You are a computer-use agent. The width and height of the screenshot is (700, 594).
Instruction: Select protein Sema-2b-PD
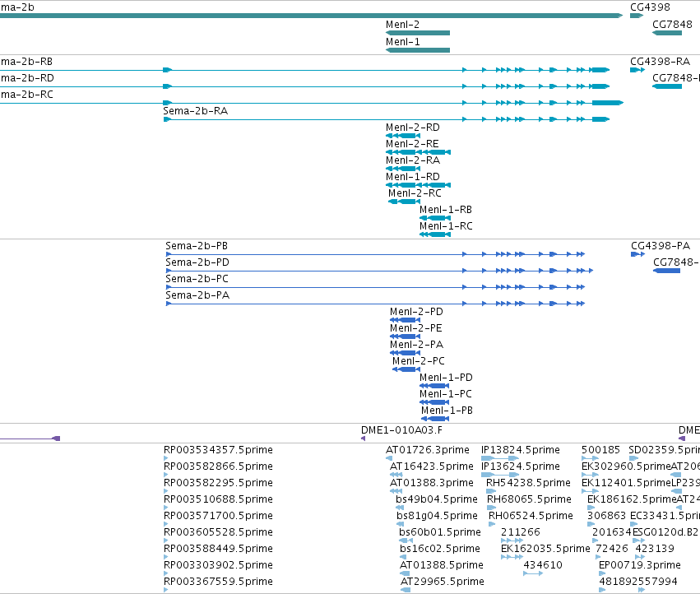(x=379, y=271)
